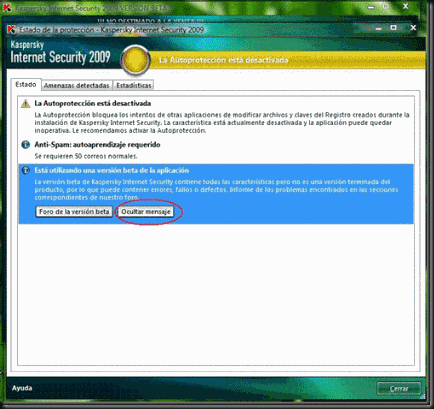Click Foro de la versión beta button

[74, 212]
